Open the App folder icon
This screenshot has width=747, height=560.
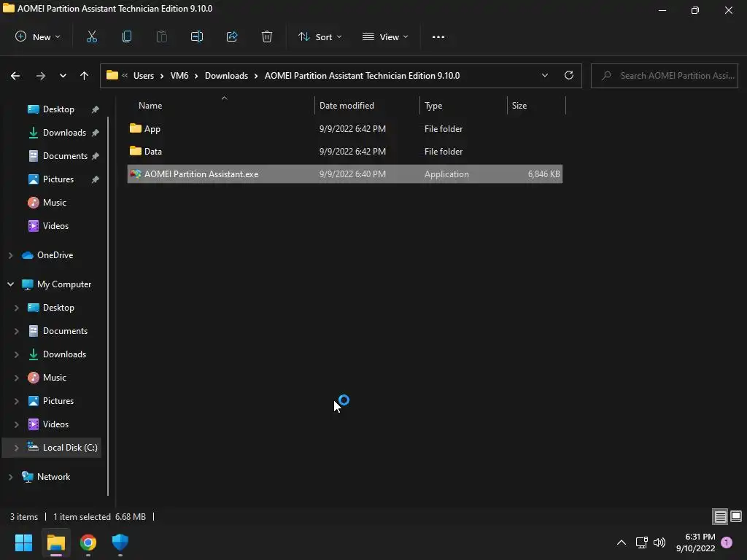tap(135, 128)
